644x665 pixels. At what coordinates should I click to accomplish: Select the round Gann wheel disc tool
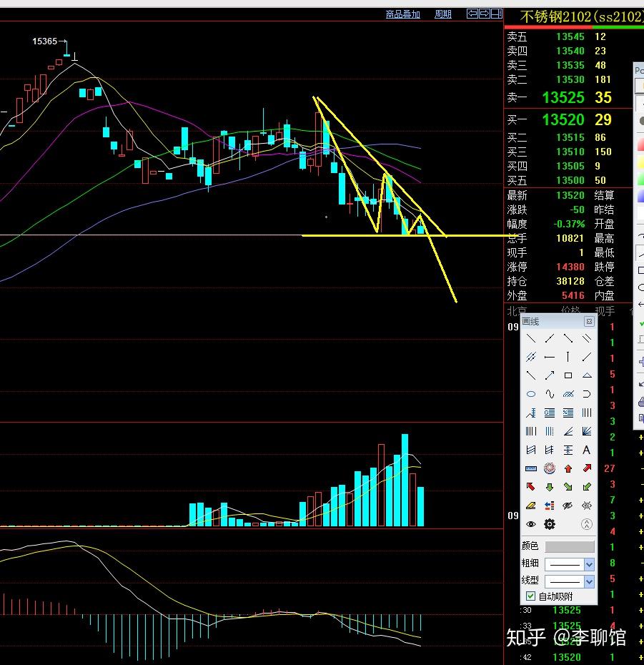click(x=550, y=468)
